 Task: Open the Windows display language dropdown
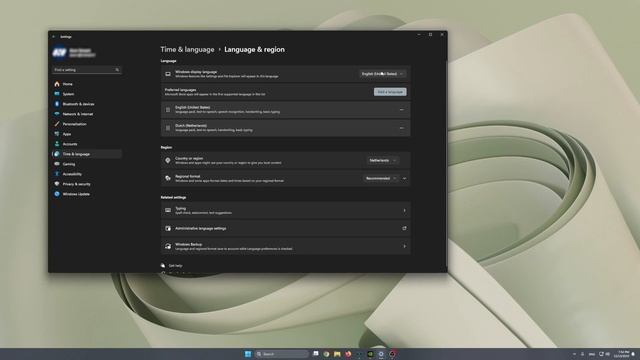[x=382, y=74]
